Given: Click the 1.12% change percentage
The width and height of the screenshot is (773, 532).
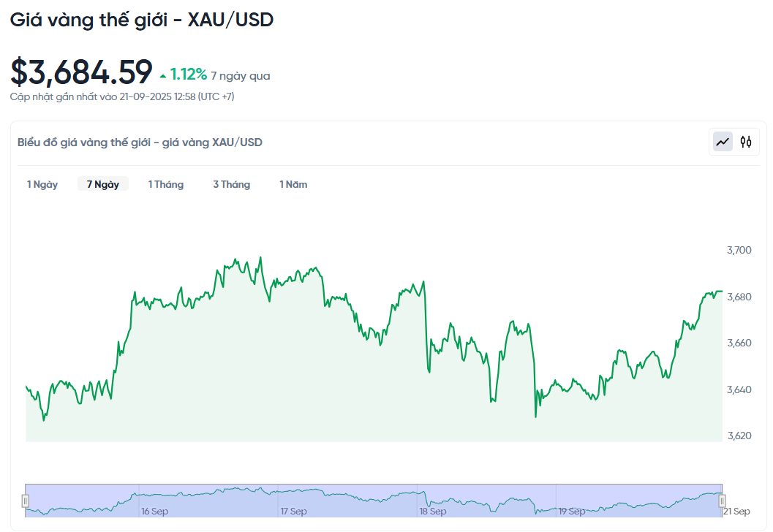Looking at the screenshot, I should click(189, 75).
